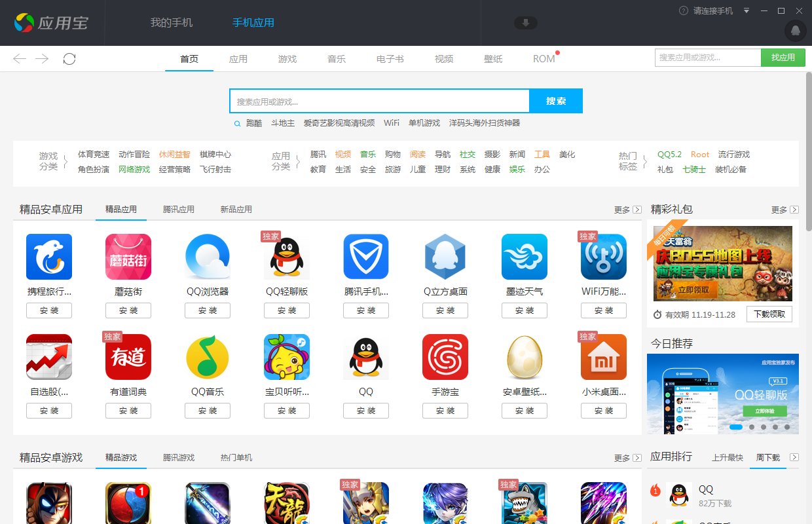The image size is (812, 524).
Task: Open the 游戏 navigation tab
Action: coord(287,59)
